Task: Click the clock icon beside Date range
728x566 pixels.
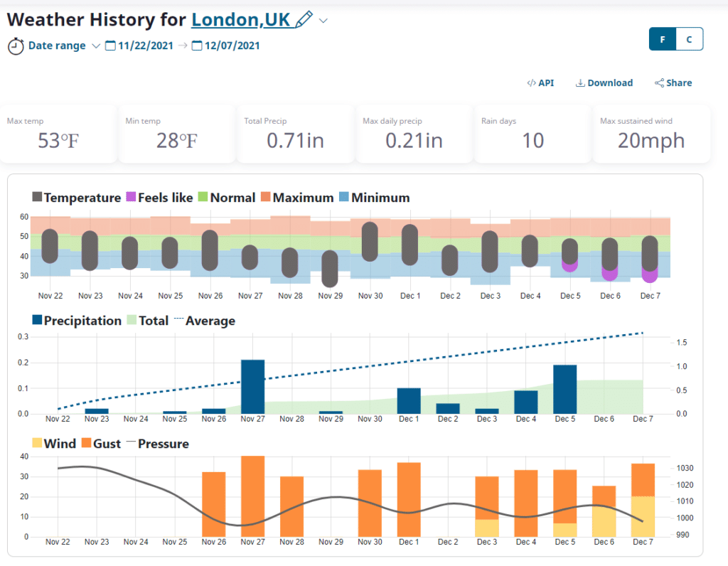Action: (x=16, y=46)
